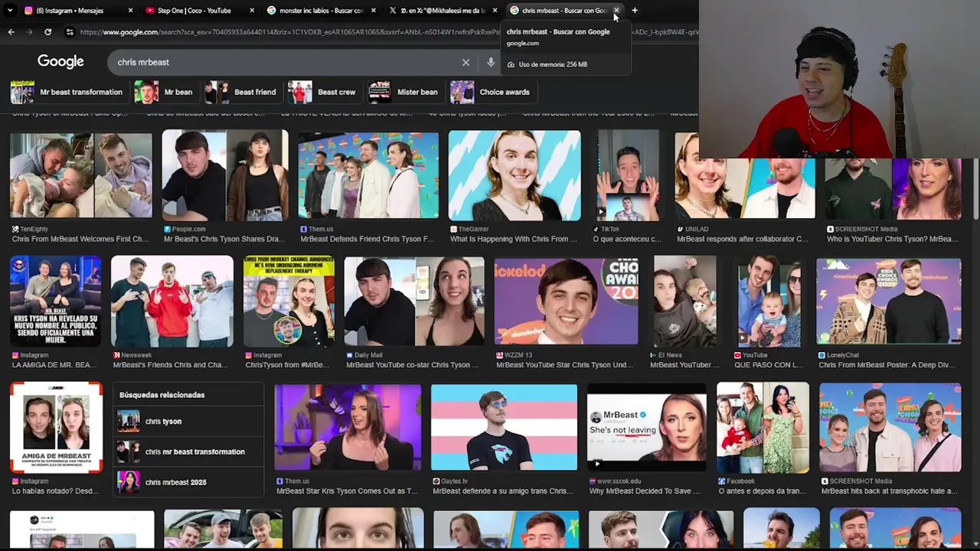Clear the search query with X
This screenshot has width=980, height=551.
tap(465, 62)
